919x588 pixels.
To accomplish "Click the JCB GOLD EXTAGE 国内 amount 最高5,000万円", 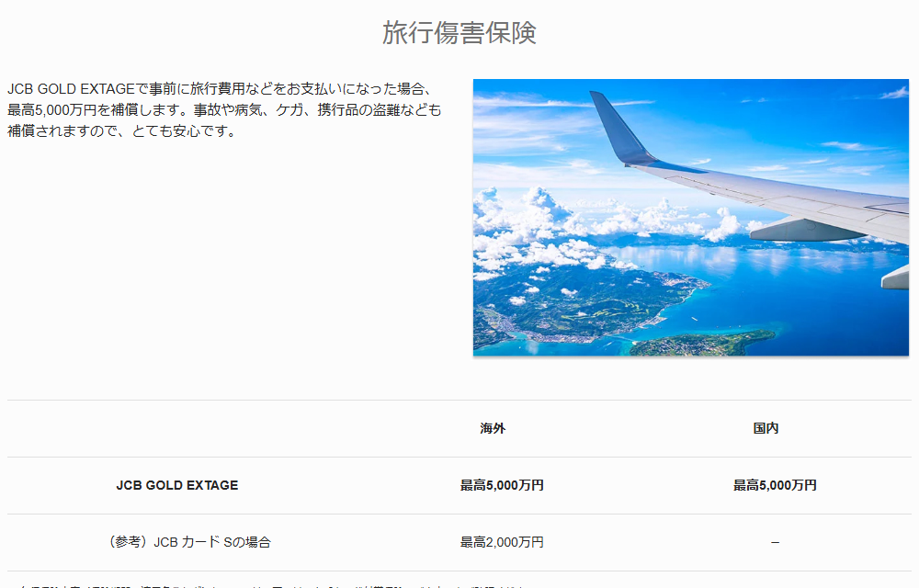I will pos(775,485).
